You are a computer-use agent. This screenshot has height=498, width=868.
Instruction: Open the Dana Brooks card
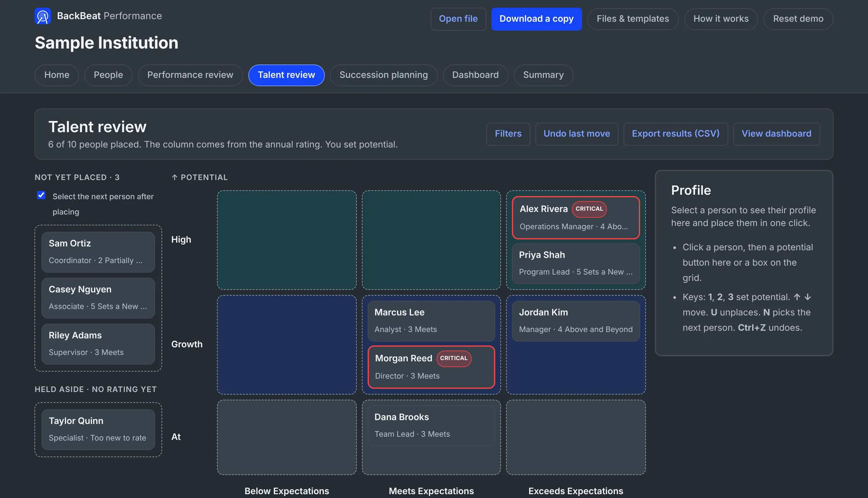tap(431, 426)
